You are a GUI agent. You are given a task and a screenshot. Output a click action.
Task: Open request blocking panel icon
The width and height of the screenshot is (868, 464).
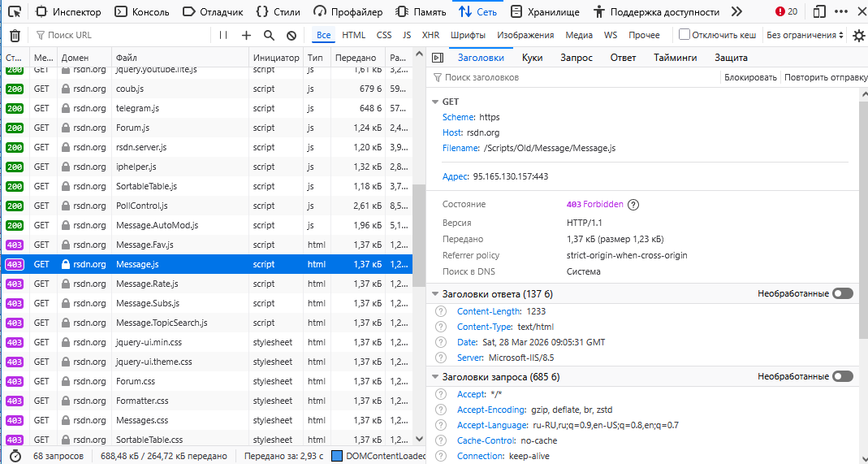tap(291, 36)
